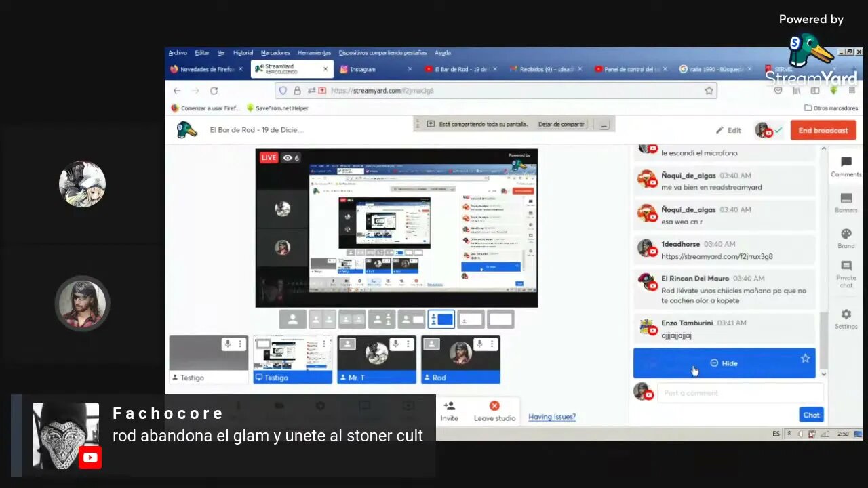The height and width of the screenshot is (488, 868).
Task: Open three-dot menu on Rod card
Action: click(492, 344)
